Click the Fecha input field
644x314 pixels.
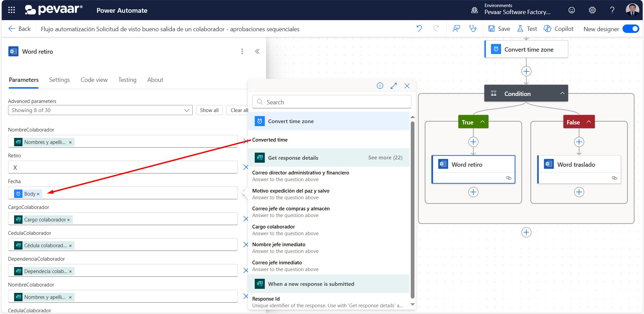123,193
